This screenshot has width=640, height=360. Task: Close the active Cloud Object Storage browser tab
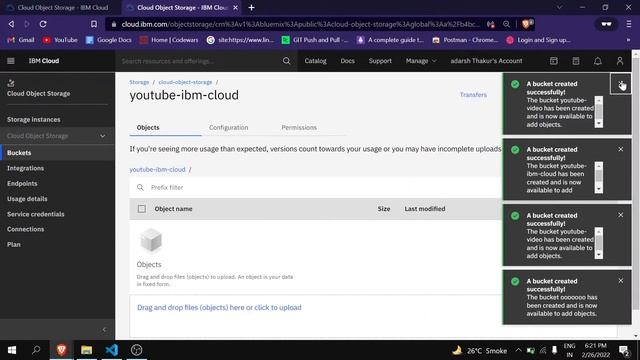236,7
